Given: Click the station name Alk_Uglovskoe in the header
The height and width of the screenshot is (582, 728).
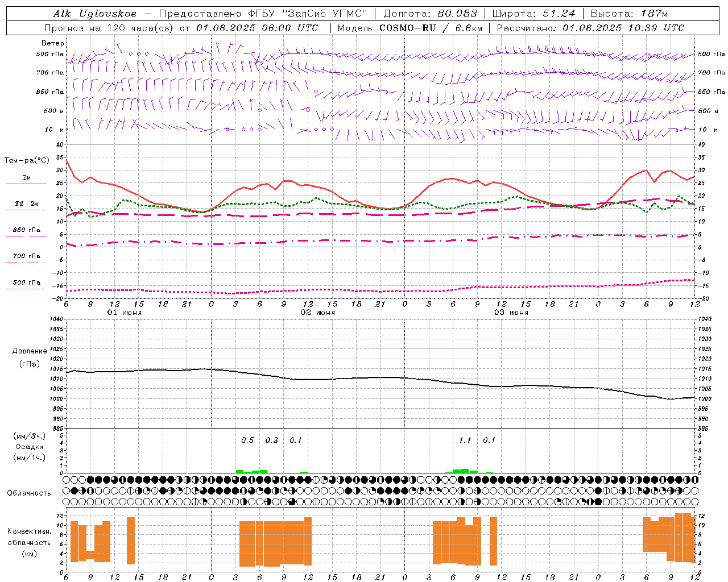Looking at the screenshot, I should point(96,14).
